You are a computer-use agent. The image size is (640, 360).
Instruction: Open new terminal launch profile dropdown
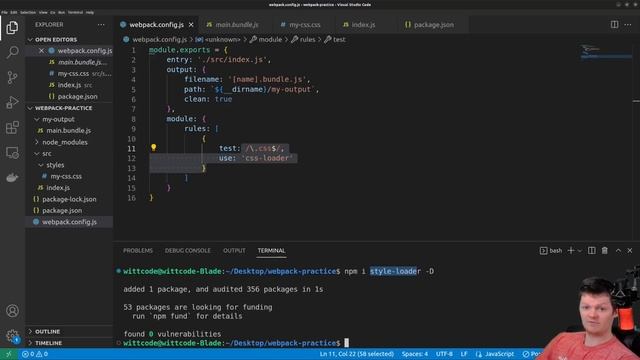point(580,250)
